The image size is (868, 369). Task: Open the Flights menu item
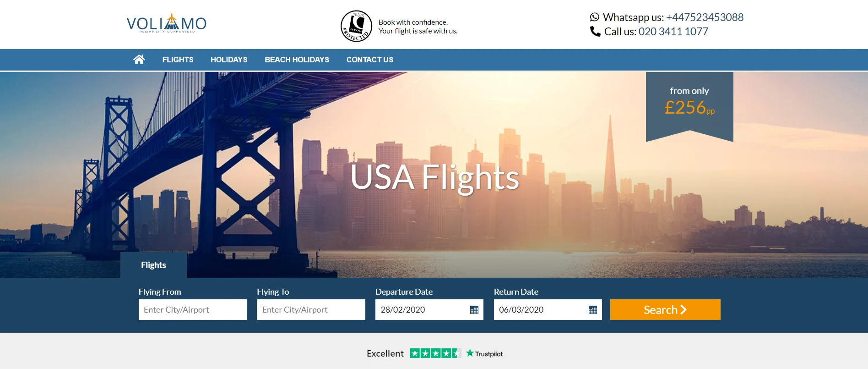pos(178,60)
